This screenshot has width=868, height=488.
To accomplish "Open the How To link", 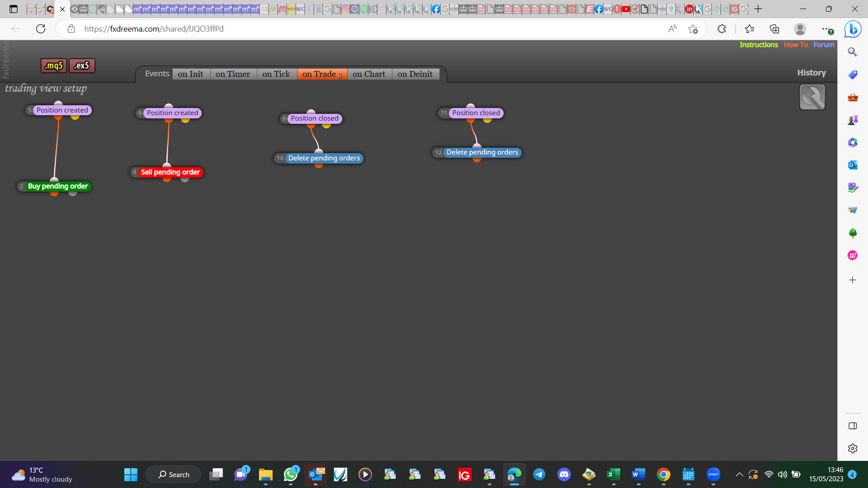I will pos(796,45).
